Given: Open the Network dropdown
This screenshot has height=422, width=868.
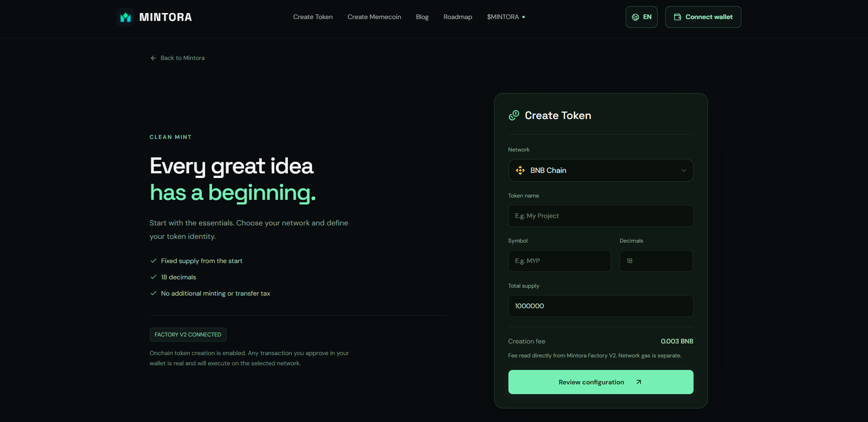Looking at the screenshot, I should click(x=601, y=171).
